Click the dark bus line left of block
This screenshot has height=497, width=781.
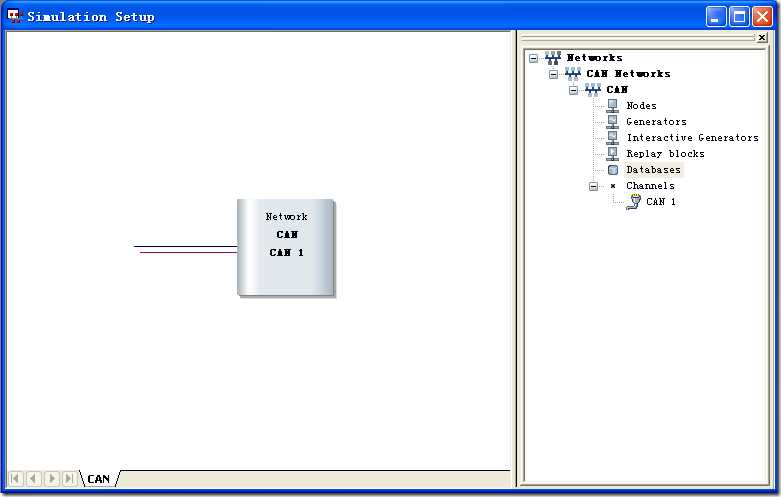point(185,246)
